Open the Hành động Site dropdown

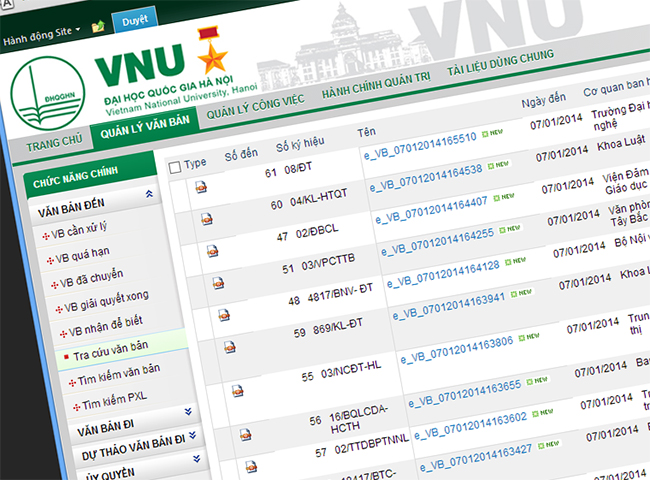coord(41,35)
